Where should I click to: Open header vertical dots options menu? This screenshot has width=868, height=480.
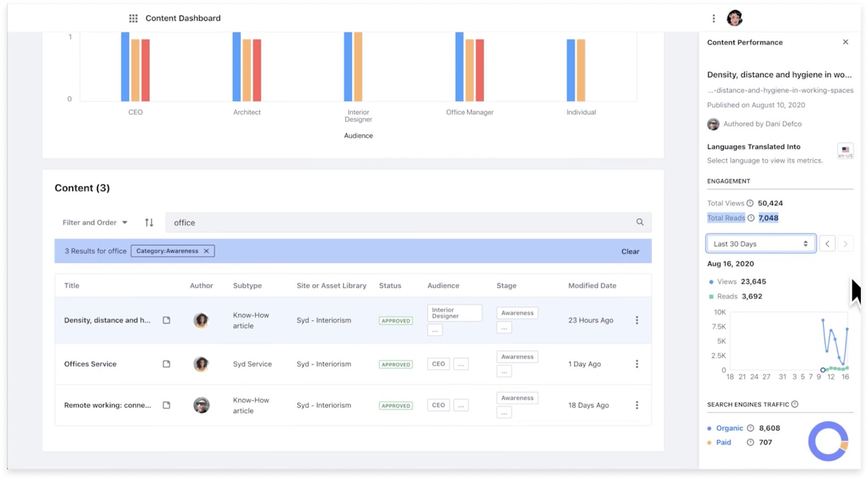pyautogui.click(x=713, y=18)
